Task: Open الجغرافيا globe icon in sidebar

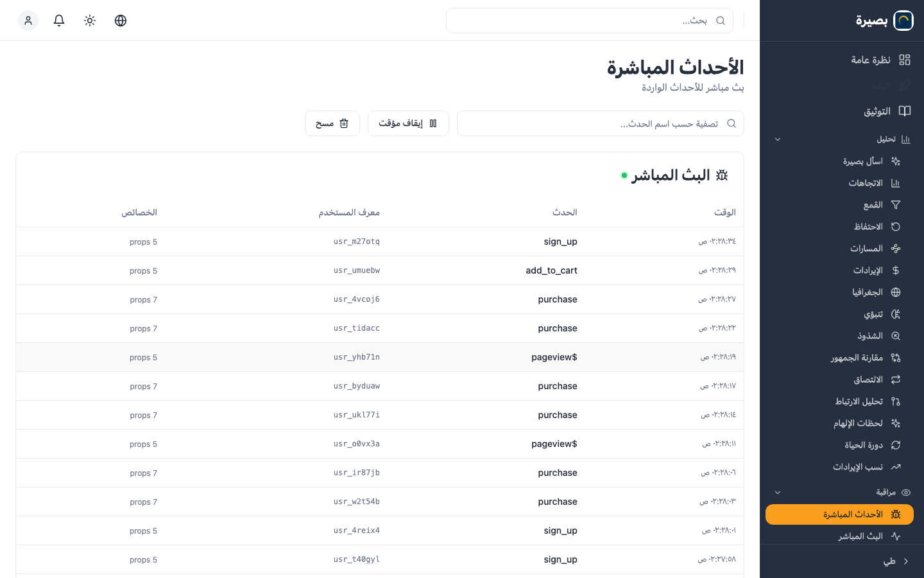Action: 896,292
